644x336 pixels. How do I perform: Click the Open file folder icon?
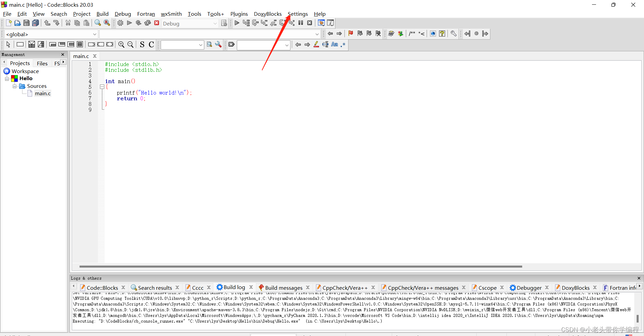pyautogui.click(x=17, y=23)
